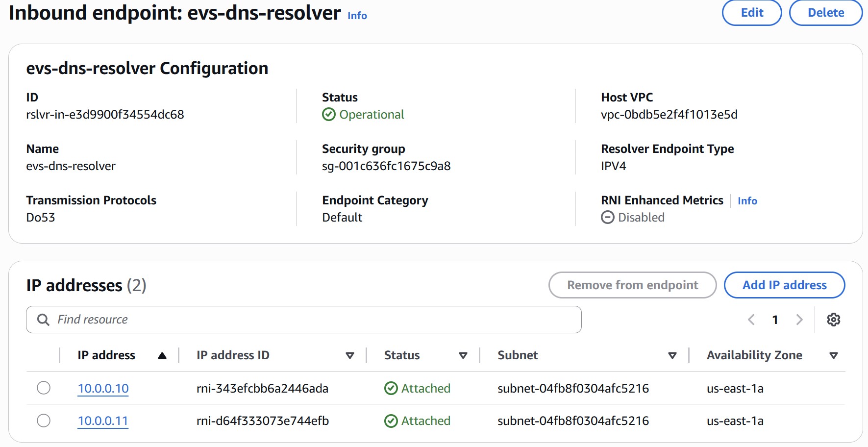Image resolution: width=868 pixels, height=447 pixels.
Task: Click the previous page chevron
Action: click(x=751, y=319)
